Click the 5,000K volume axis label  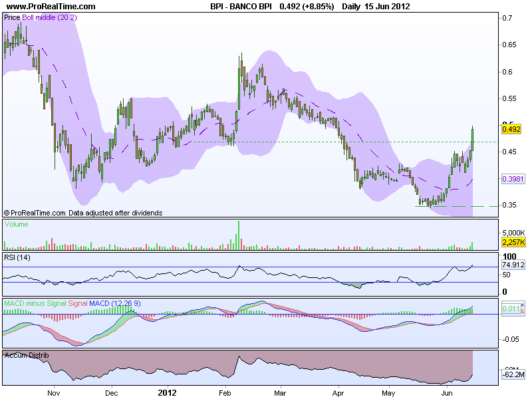tap(513, 233)
